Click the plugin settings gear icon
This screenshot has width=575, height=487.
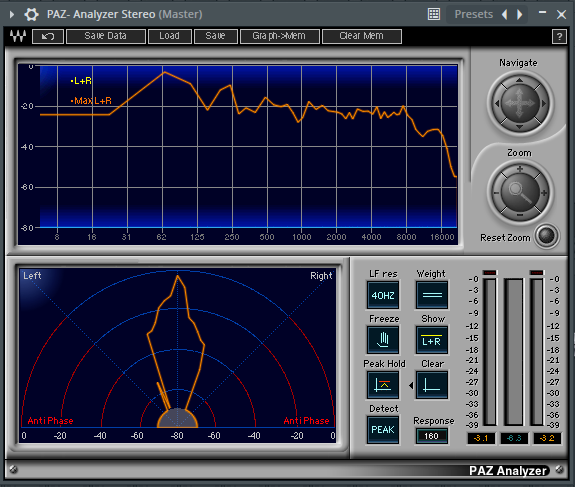click(x=31, y=15)
